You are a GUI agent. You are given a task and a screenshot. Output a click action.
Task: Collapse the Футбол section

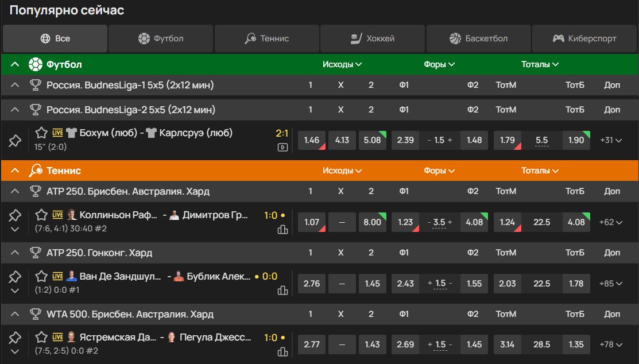pyautogui.click(x=16, y=64)
